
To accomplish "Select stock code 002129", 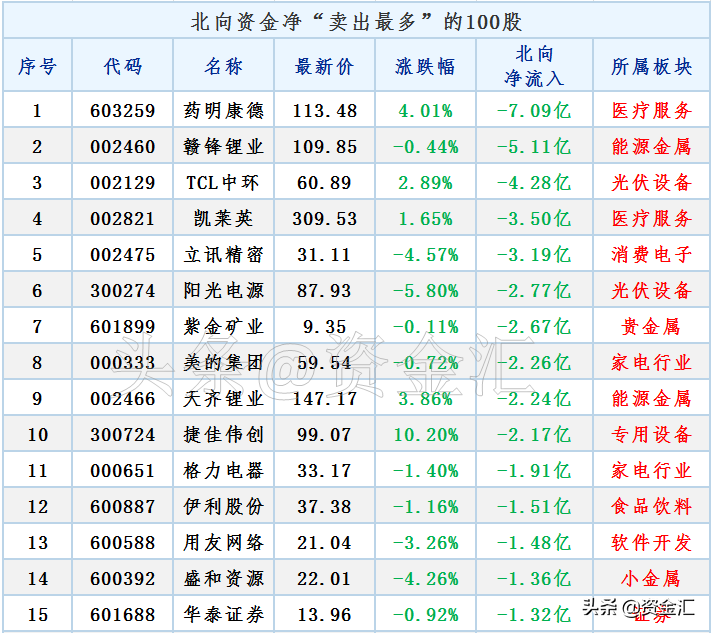I will 123,183.
